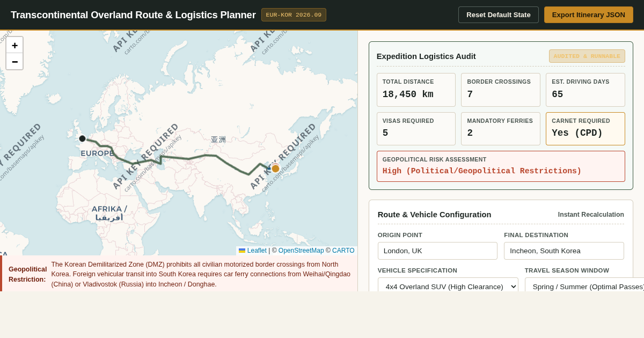
Task: Click the High geopolitical risk assessment text
Action: 482,171
